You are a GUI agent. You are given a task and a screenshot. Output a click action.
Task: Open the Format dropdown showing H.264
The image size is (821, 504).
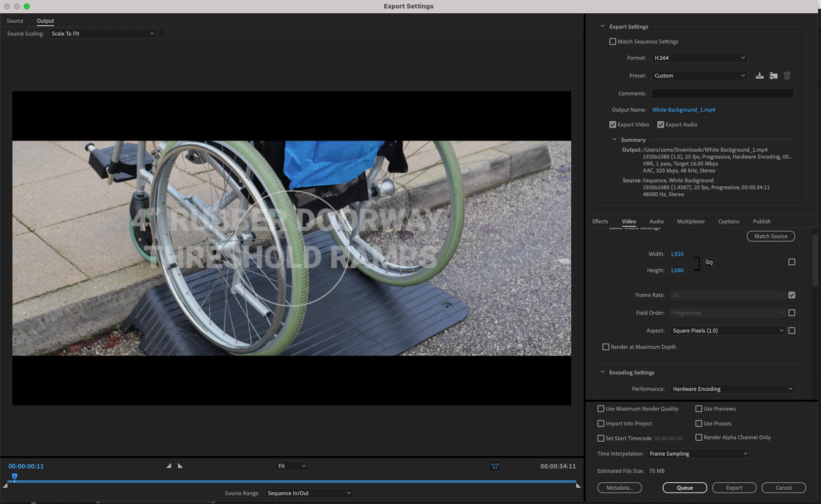[699, 58]
